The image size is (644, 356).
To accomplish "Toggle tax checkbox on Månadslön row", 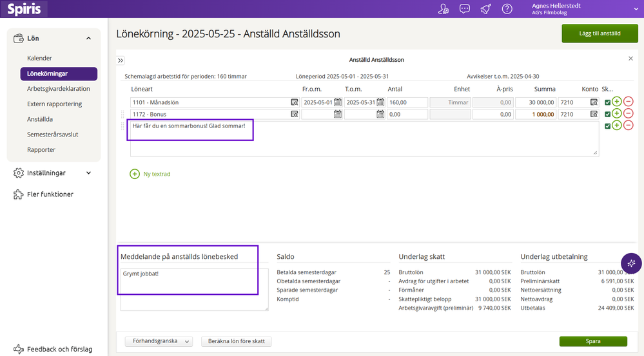I will pyautogui.click(x=607, y=102).
